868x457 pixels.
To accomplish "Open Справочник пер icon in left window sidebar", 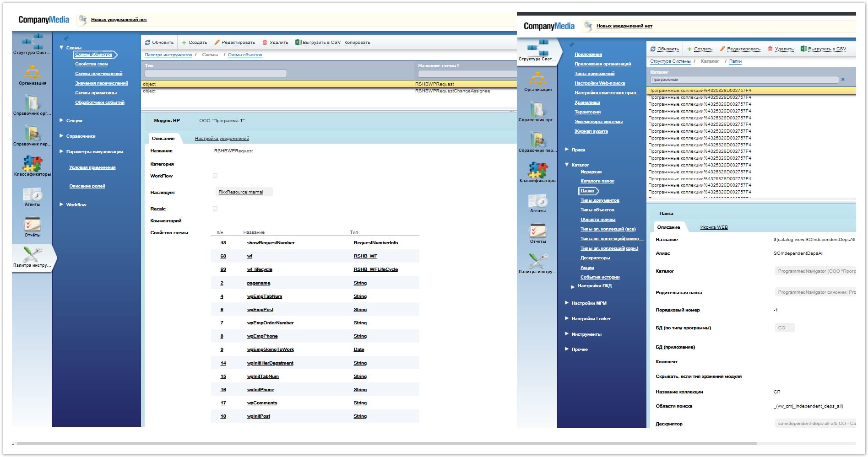I will click(x=32, y=133).
